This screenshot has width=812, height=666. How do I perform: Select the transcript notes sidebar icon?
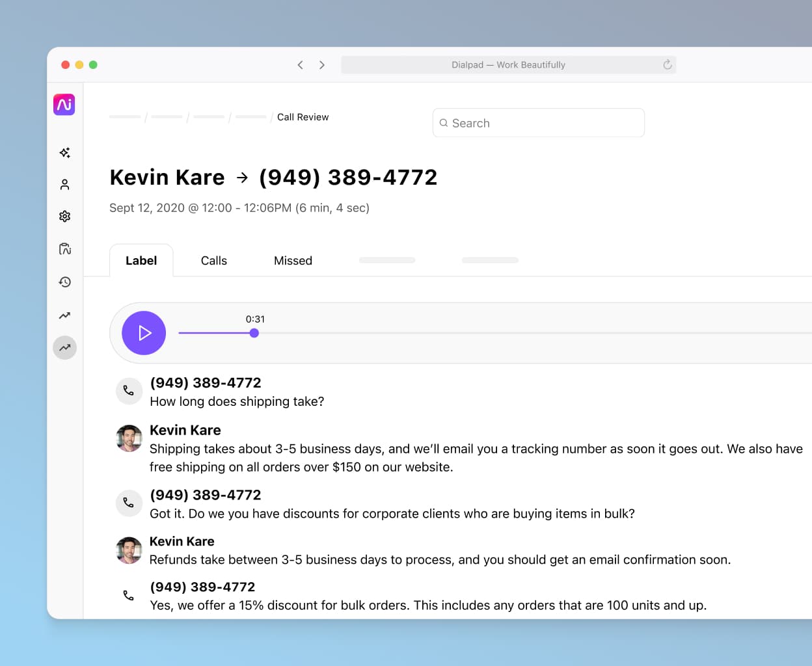coord(64,248)
